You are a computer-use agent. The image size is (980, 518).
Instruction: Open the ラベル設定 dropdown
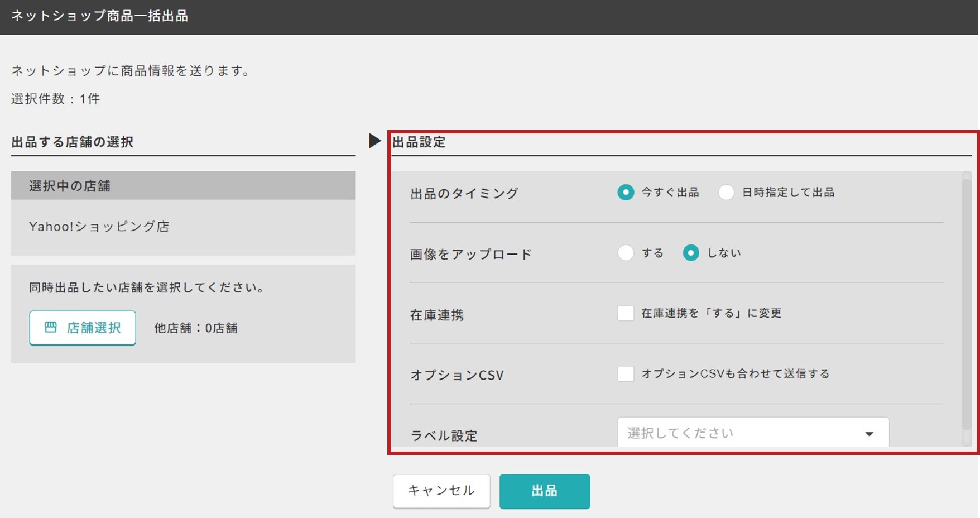pyautogui.click(x=753, y=433)
